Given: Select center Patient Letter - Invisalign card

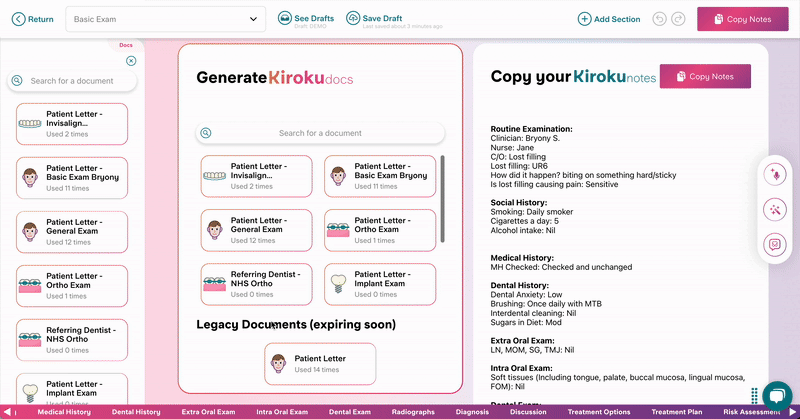Looking at the screenshot, I should click(x=257, y=176).
